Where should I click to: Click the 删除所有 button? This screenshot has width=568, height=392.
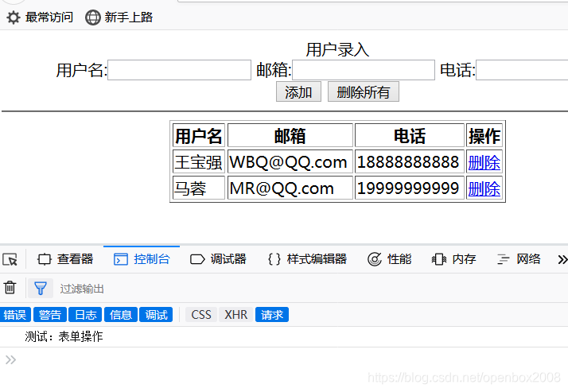click(x=364, y=92)
